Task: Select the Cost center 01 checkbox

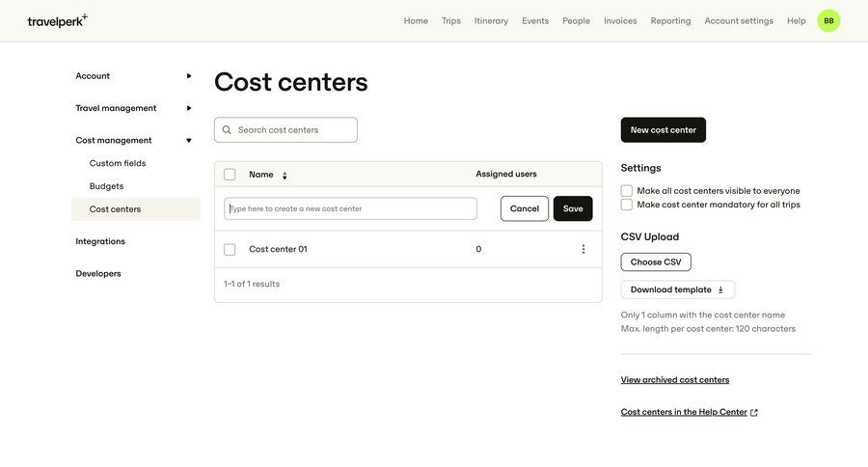Action: click(230, 249)
